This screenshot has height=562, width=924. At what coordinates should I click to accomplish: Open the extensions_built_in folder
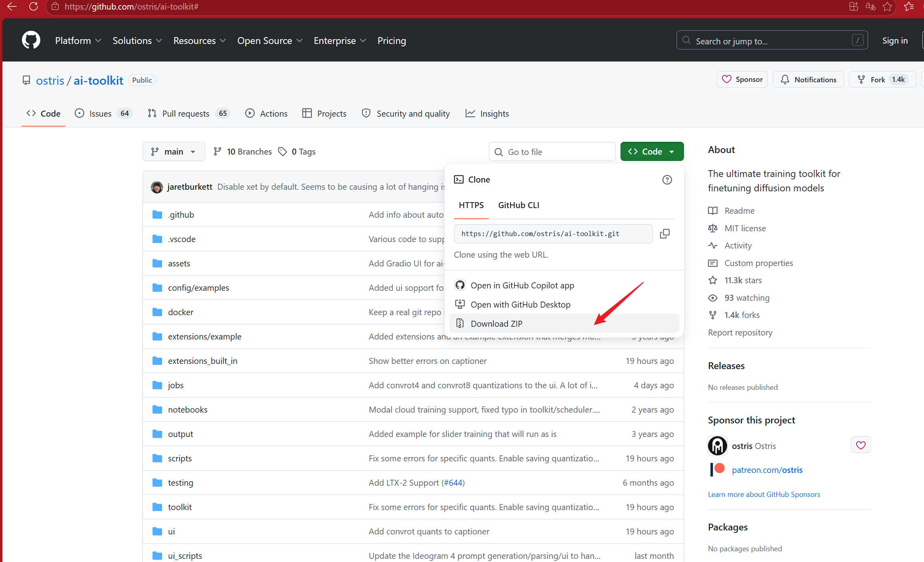[202, 361]
